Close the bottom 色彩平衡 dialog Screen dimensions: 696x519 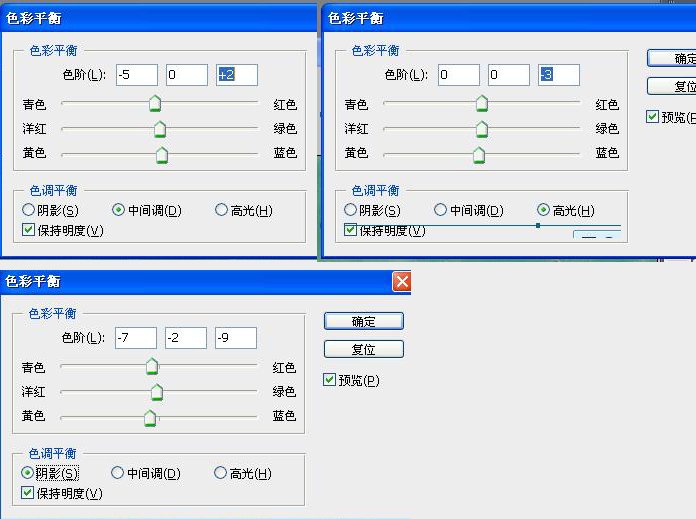pyautogui.click(x=402, y=281)
